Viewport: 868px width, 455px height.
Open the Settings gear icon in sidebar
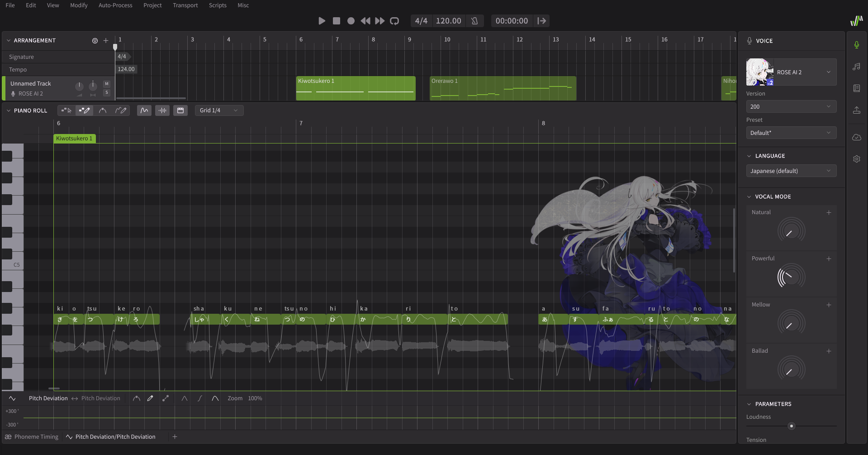pos(857,159)
